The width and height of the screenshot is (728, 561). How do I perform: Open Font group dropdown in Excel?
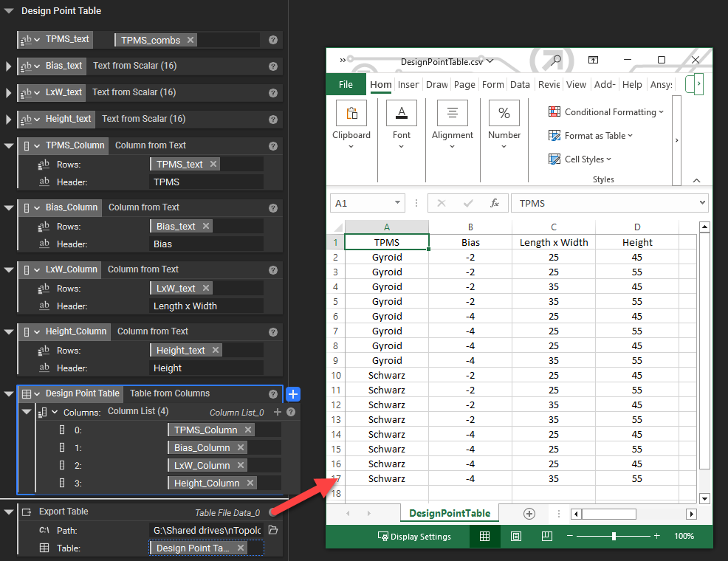[402, 124]
